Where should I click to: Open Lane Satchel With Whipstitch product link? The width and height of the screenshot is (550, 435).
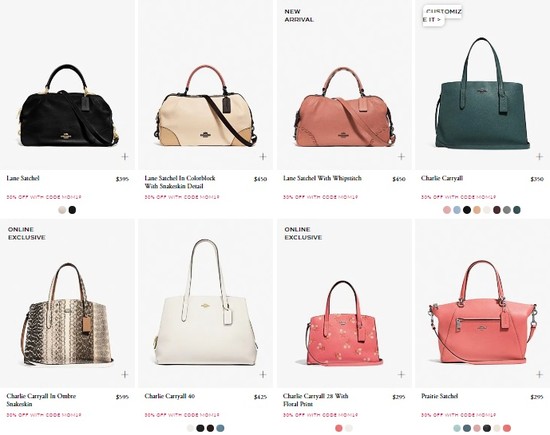point(322,178)
